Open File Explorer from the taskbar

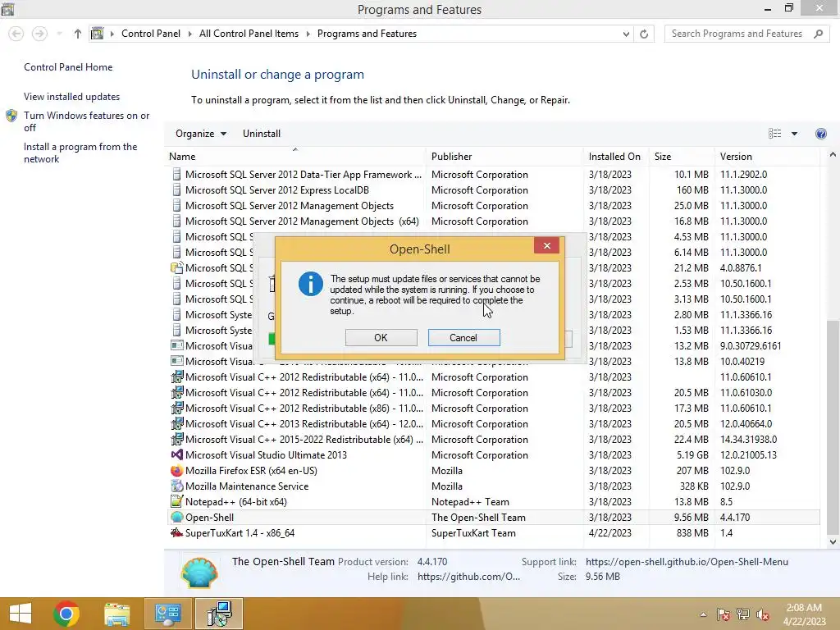point(116,614)
